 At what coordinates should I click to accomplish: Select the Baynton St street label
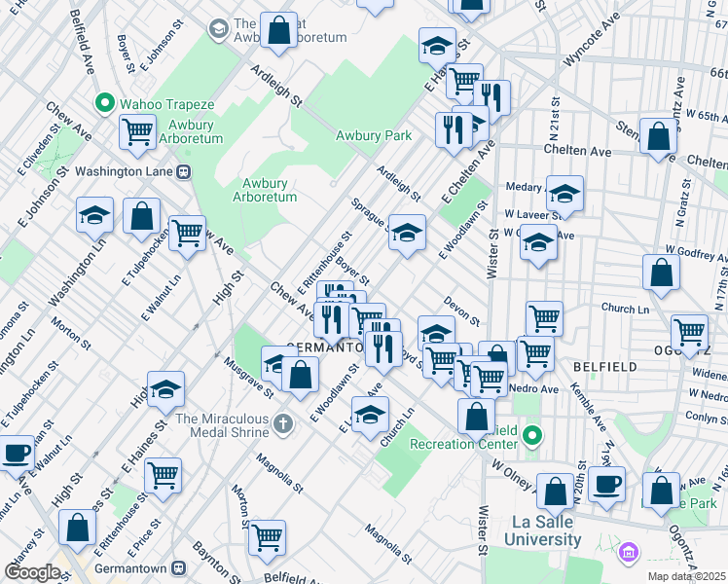click(217, 563)
